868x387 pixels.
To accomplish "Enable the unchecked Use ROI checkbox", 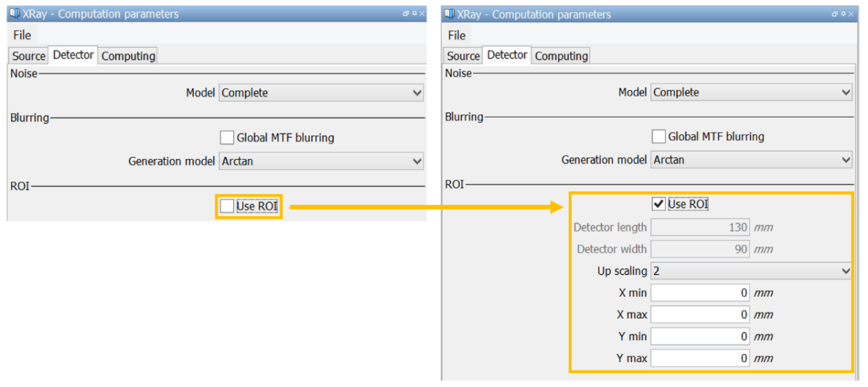I will pos(227,206).
